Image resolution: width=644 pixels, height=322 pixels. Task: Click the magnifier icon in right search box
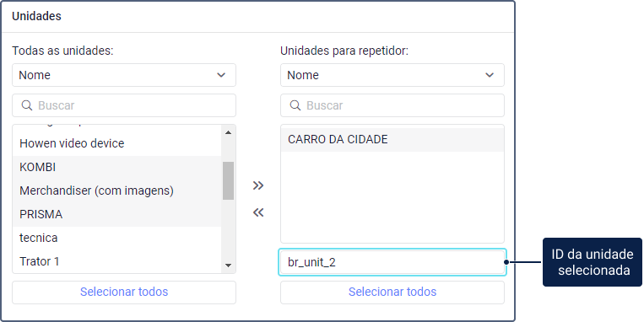295,105
